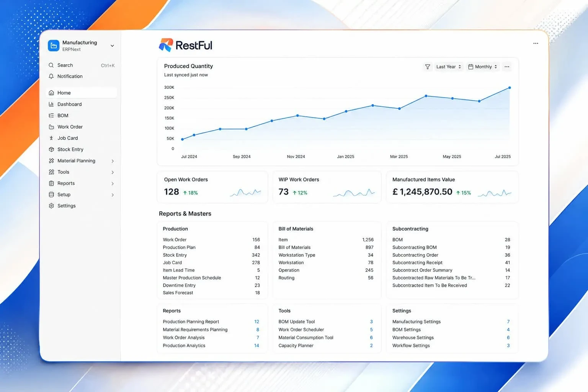The height and width of the screenshot is (392, 588).
Task: Open the Subcontracting Receipt link
Action: [x=417, y=263]
